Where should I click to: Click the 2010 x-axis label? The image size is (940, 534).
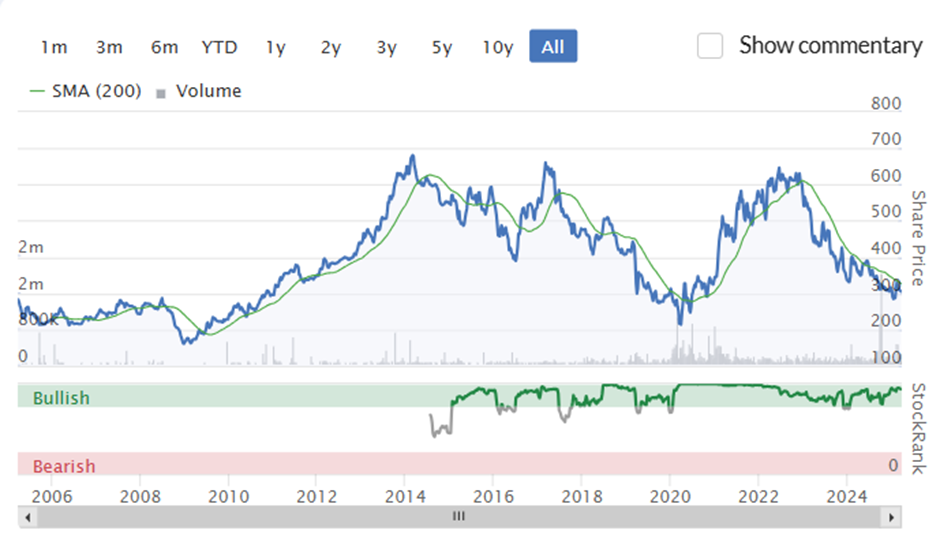228,496
